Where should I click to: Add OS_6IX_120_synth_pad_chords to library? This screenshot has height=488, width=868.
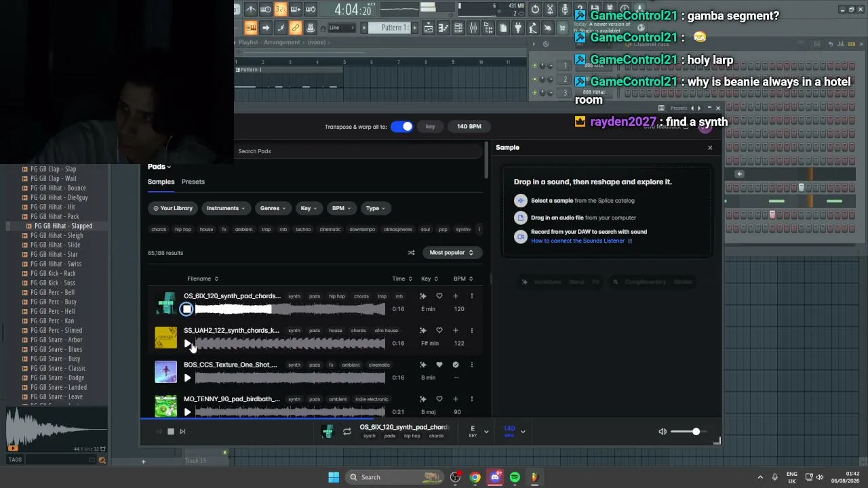456,296
